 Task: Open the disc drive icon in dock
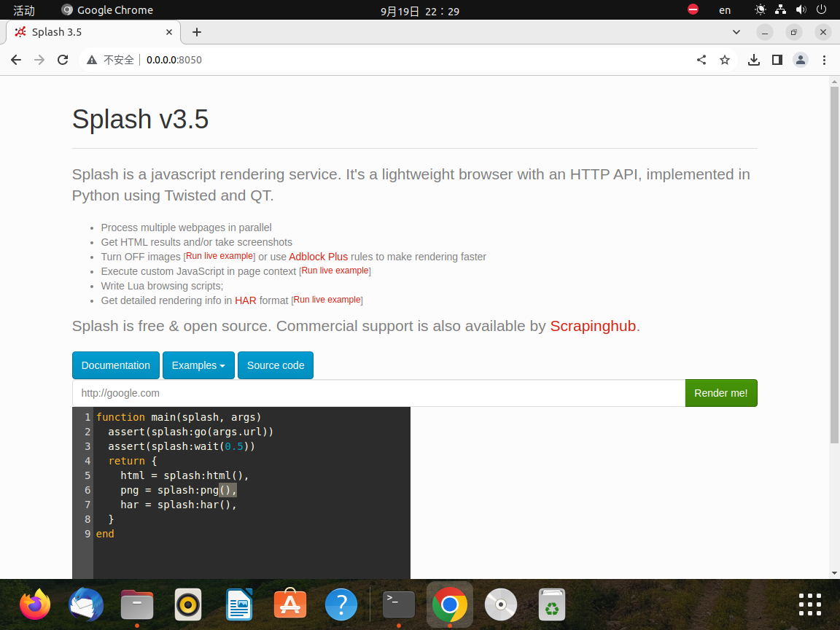[500, 604]
